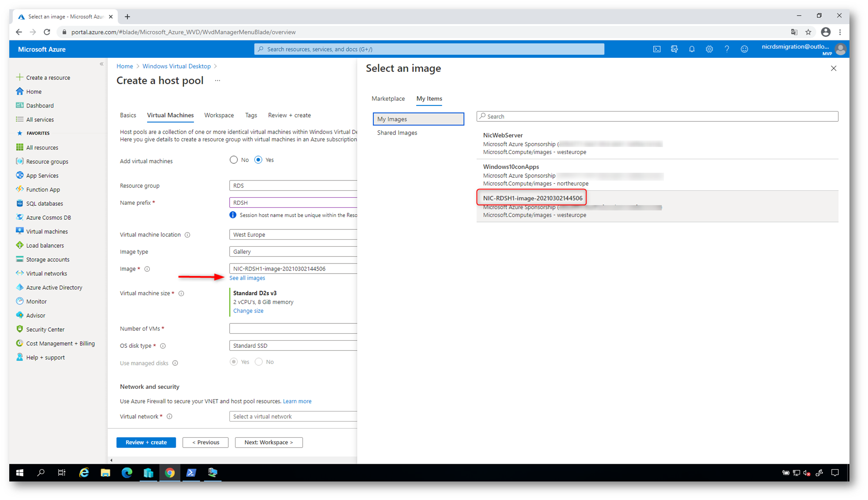Open the help question mark icon
This screenshot has width=868, height=500.
tap(727, 49)
